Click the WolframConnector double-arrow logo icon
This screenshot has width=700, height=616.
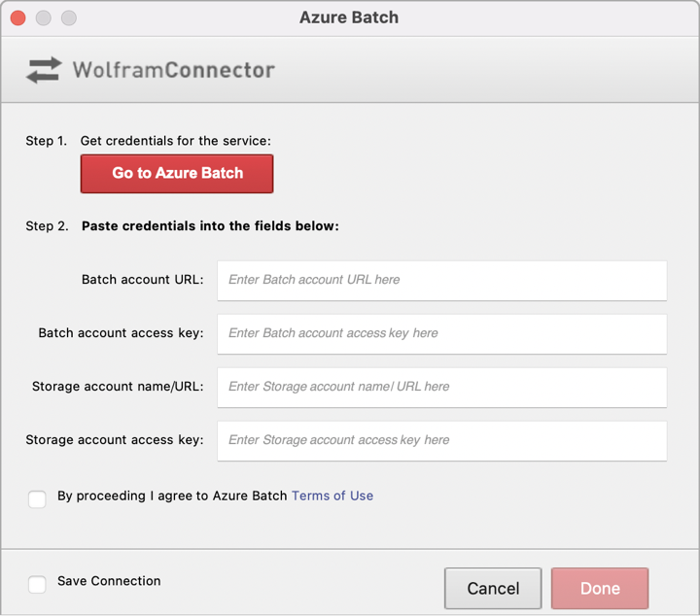coord(44,70)
